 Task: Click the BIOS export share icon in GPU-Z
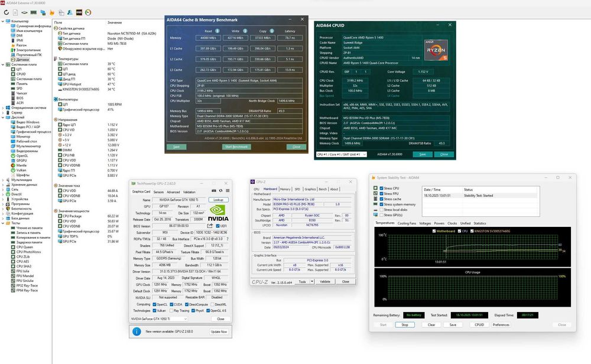[x=210, y=226]
